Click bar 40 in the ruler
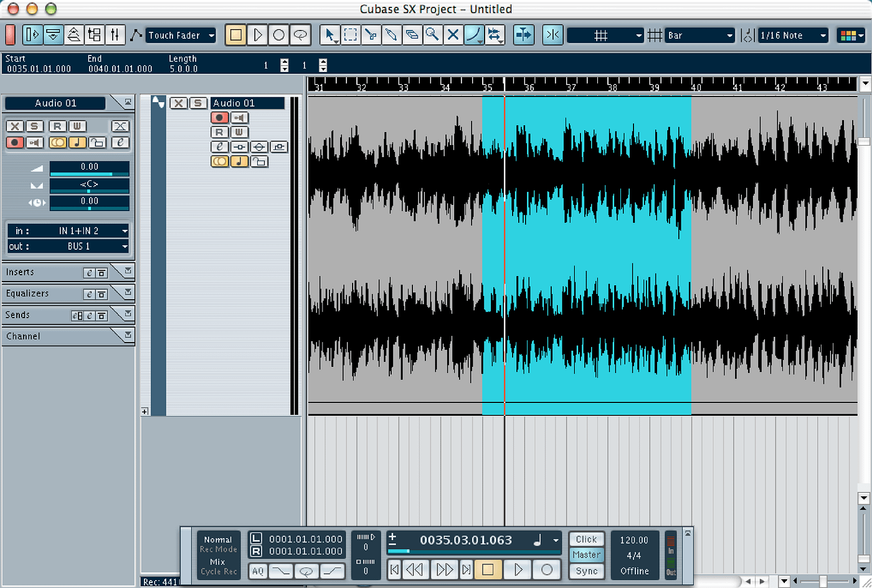 (696, 88)
